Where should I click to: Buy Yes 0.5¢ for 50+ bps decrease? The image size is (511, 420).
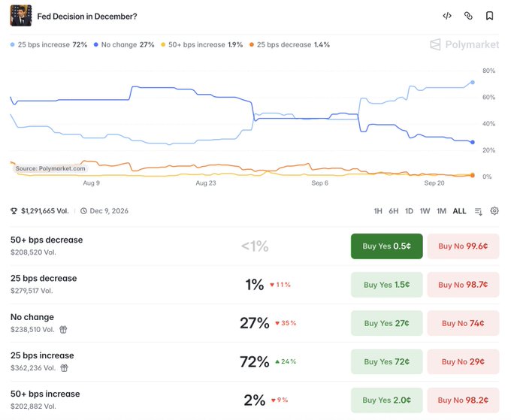click(387, 246)
